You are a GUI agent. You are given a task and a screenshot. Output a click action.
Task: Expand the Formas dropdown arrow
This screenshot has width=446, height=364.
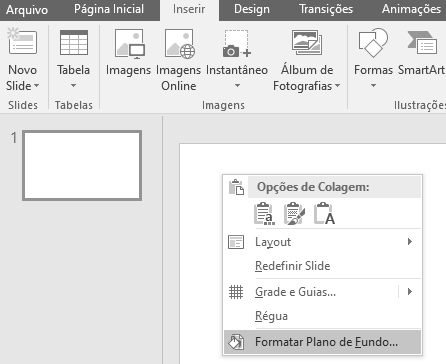coord(373,86)
